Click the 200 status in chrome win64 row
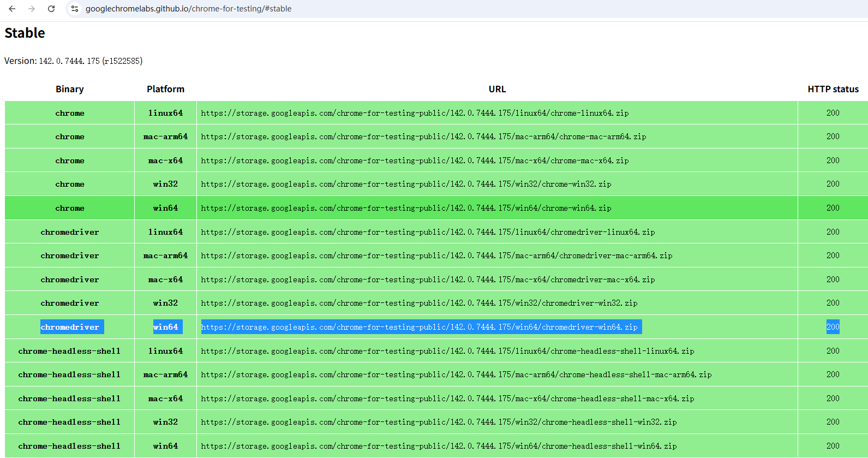Viewport: 868px width, 458px height. click(x=833, y=208)
